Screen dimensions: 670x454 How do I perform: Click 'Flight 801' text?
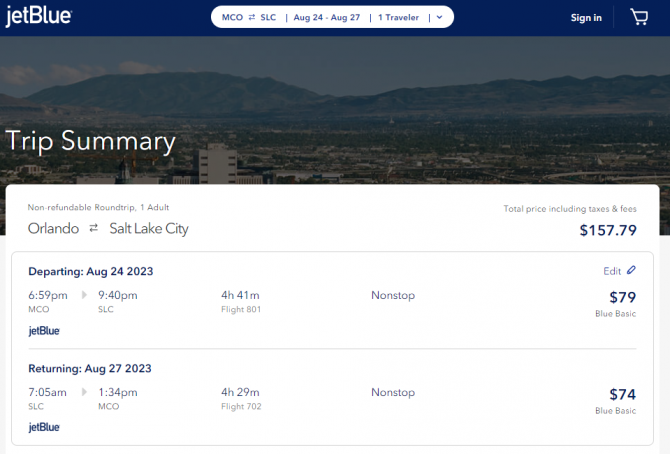click(241, 309)
